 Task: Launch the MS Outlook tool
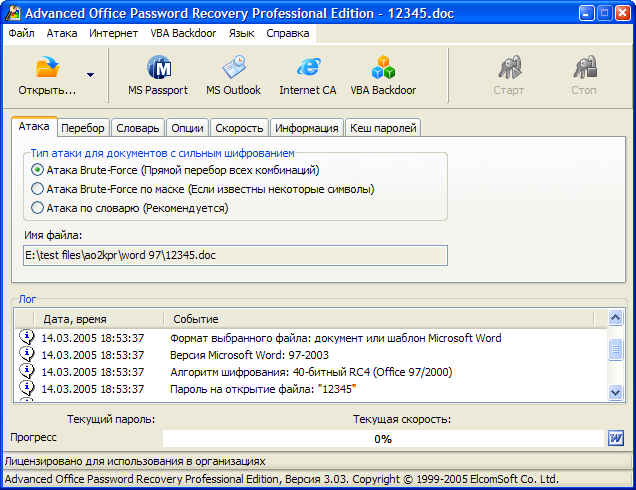point(233,75)
